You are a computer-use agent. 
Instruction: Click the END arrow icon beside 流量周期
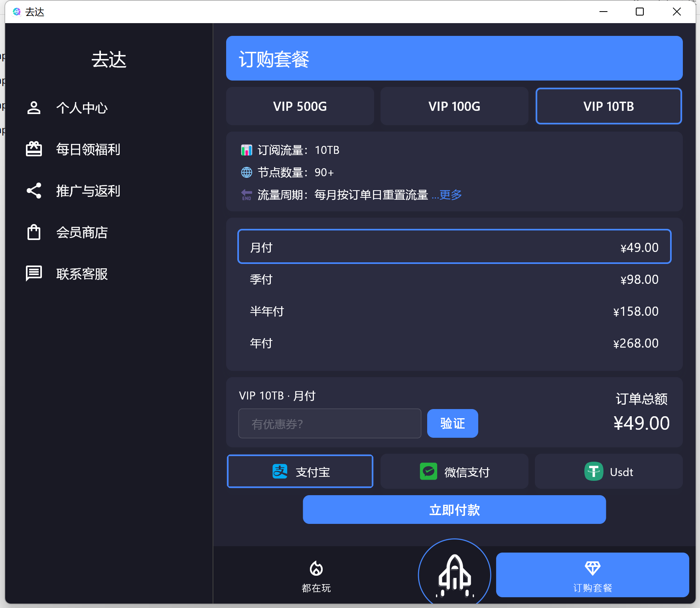(246, 195)
